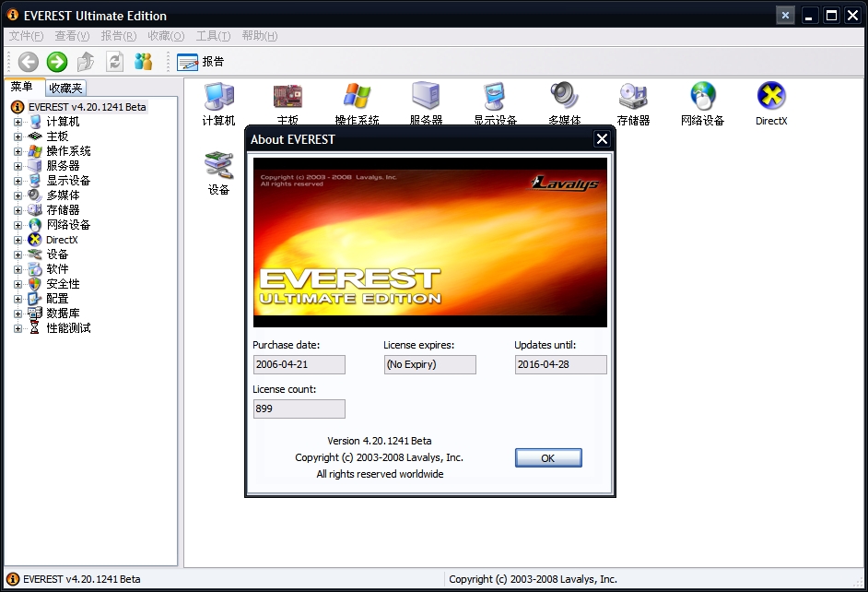Click the green Forward navigation arrow
Image resolution: width=868 pixels, height=592 pixels.
tap(57, 62)
